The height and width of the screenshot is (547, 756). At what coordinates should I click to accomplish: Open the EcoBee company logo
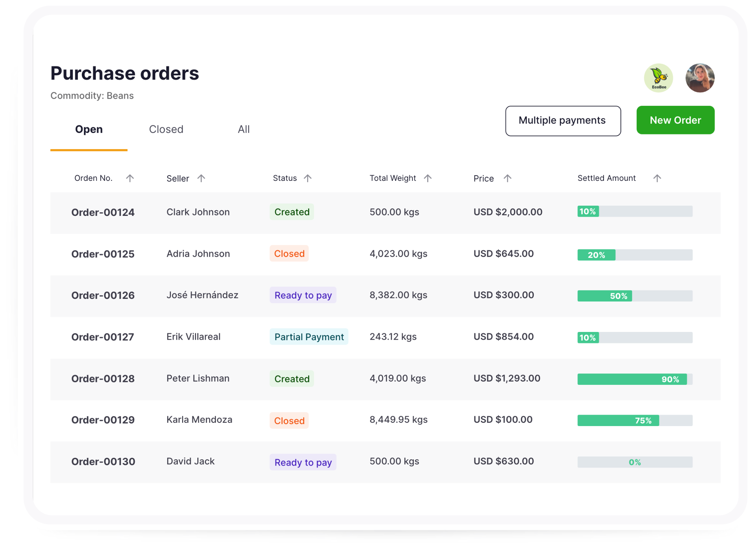coord(658,78)
